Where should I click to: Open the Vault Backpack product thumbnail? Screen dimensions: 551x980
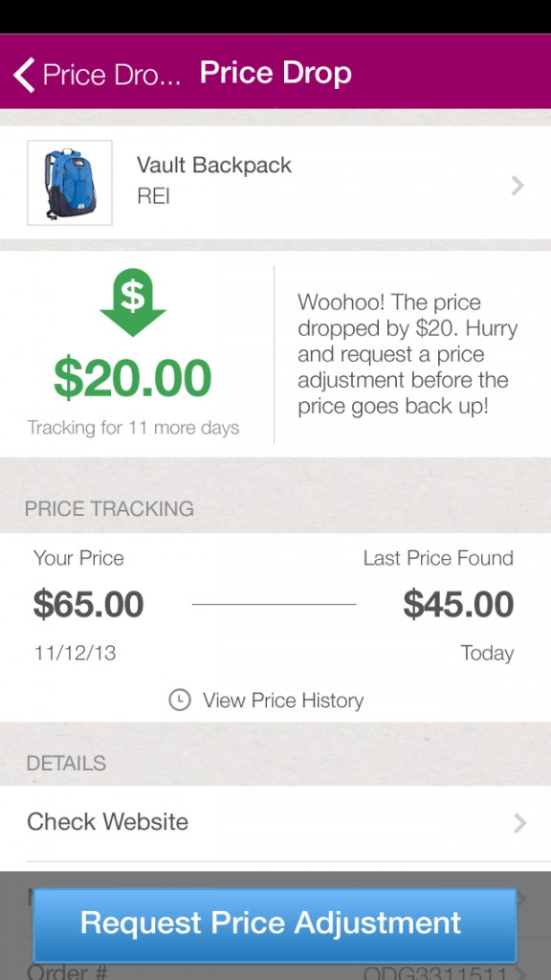tap(69, 183)
